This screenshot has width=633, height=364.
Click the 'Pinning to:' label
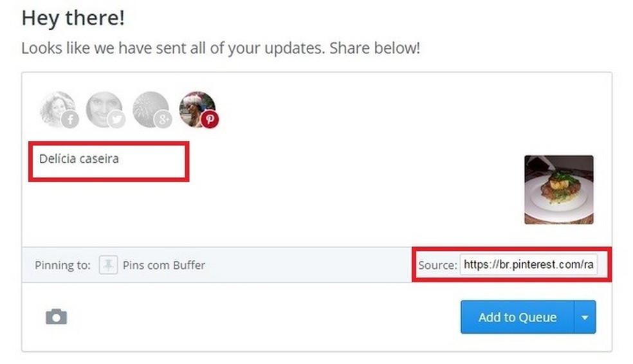62,265
